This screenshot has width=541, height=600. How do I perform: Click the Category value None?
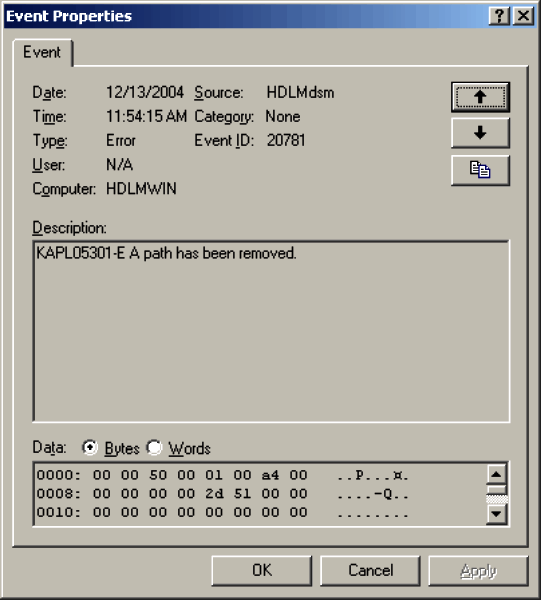point(283,116)
